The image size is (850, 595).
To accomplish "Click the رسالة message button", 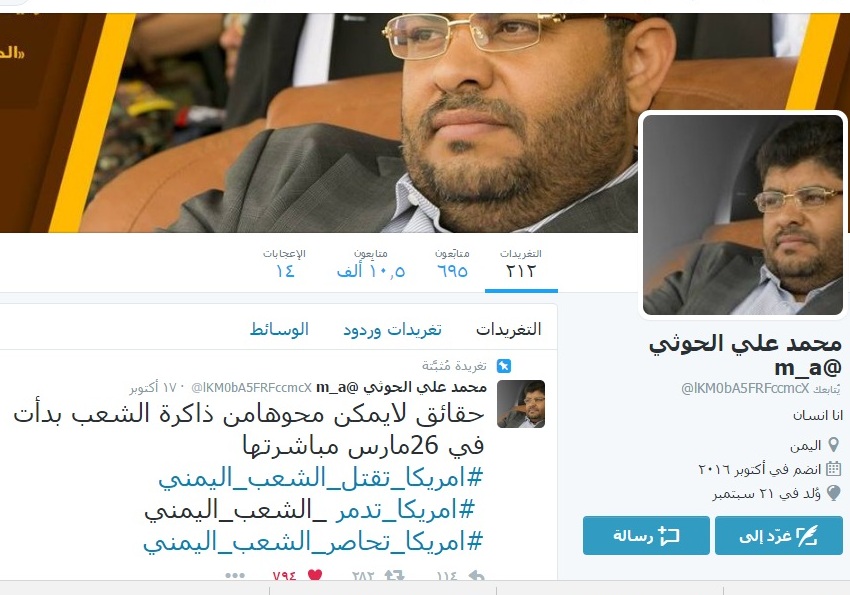I will (646, 535).
